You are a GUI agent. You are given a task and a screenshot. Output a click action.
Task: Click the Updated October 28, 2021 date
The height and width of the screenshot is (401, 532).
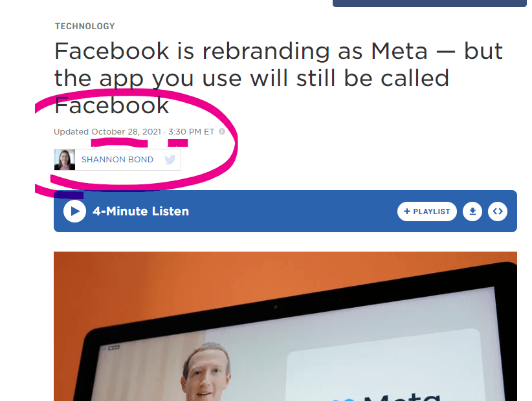[x=107, y=131]
